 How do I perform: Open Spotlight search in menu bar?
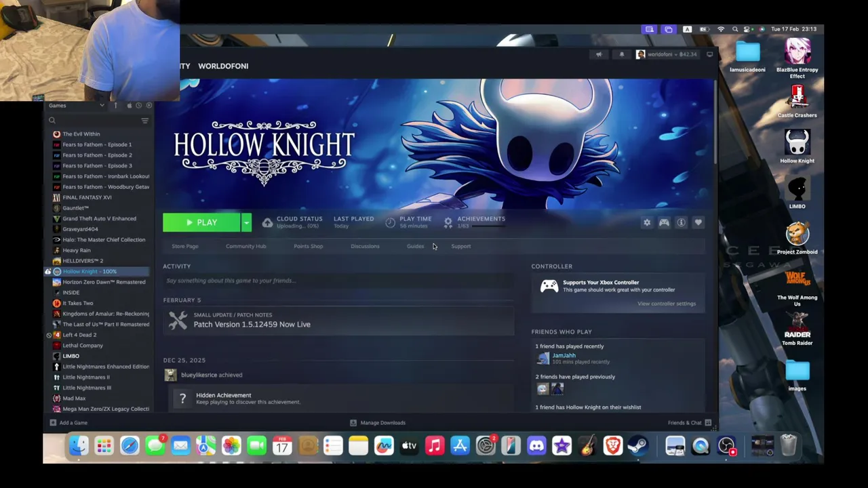coord(735,29)
